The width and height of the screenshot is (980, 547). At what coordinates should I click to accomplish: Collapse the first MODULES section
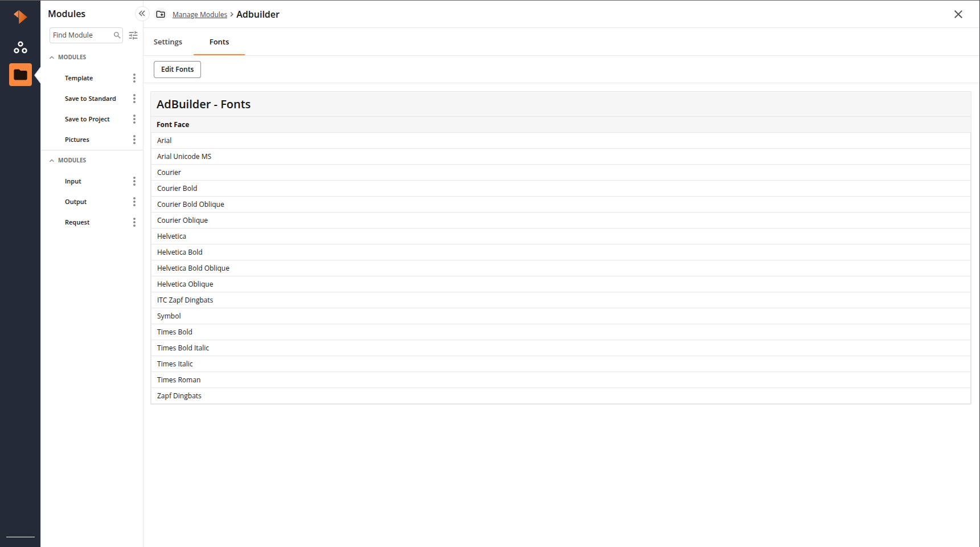tap(52, 58)
